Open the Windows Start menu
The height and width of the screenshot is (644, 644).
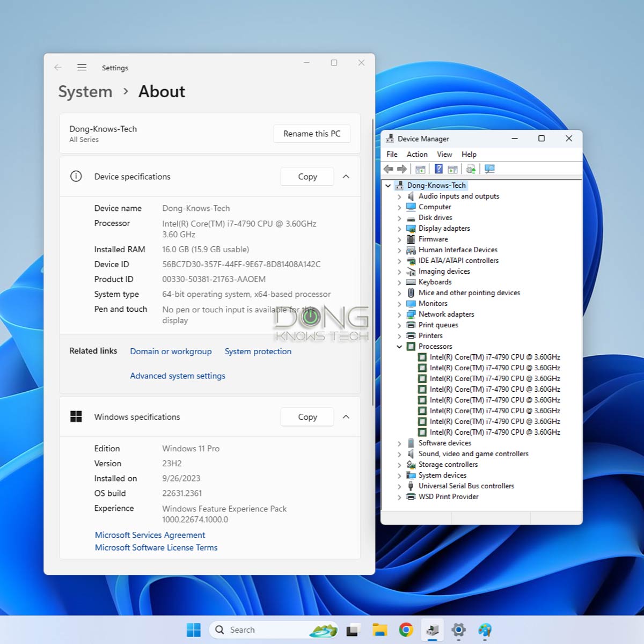point(193,630)
